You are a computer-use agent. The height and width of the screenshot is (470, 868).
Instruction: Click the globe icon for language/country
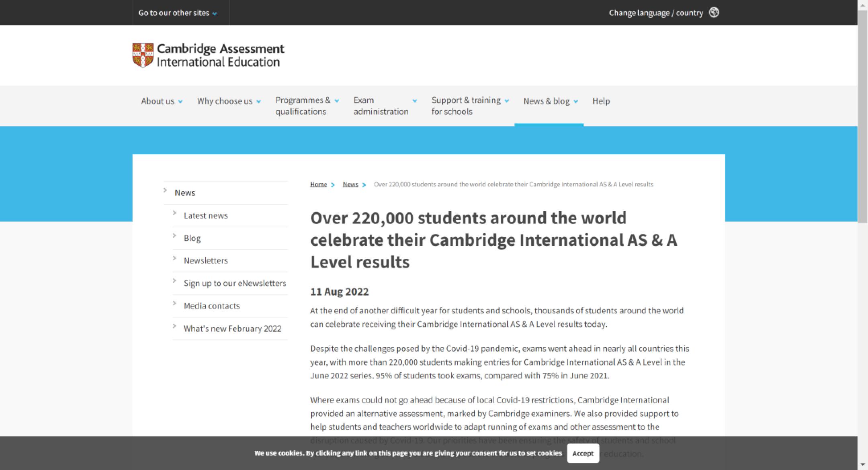point(714,12)
